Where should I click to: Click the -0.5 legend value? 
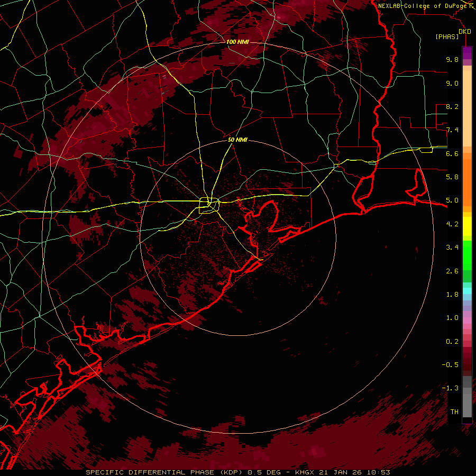(450, 365)
